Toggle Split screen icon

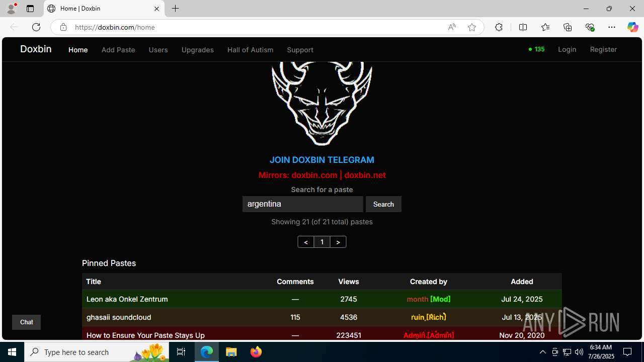tap(523, 27)
